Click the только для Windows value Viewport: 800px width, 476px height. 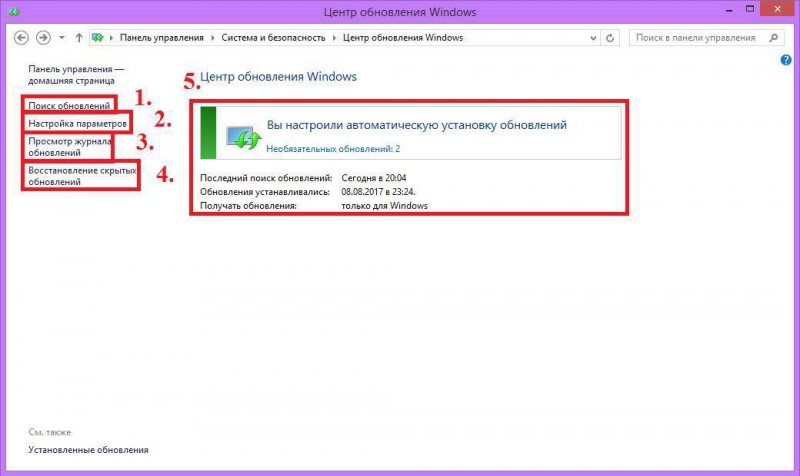coord(384,206)
